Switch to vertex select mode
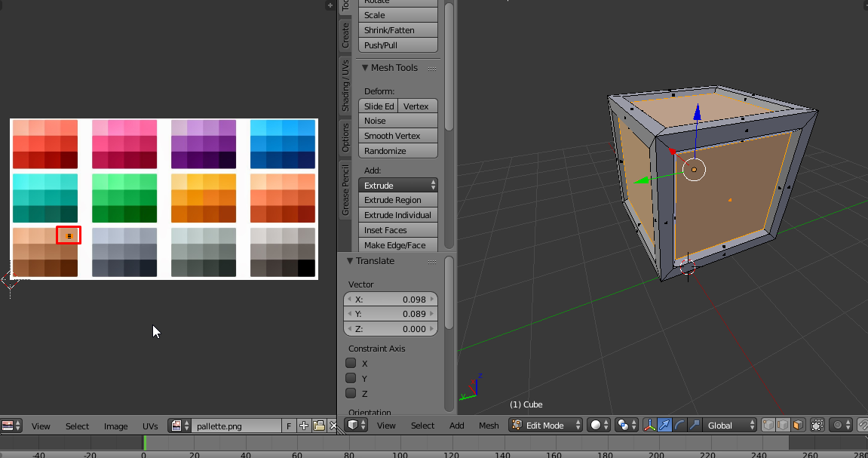Image resolution: width=868 pixels, height=458 pixels. (x=768, y=425)
